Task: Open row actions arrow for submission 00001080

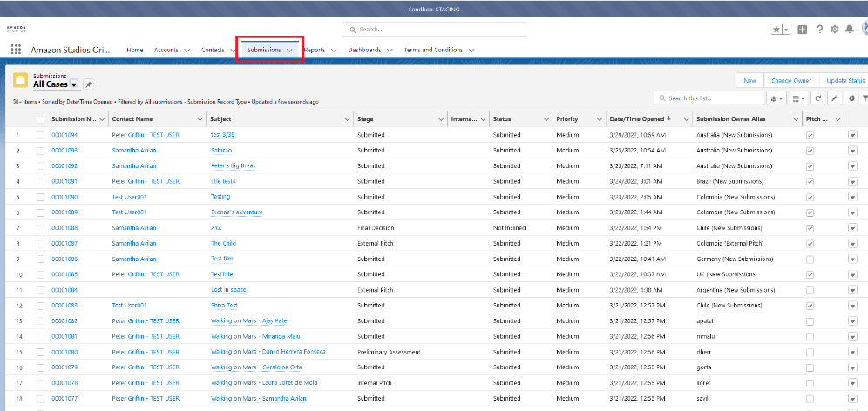Action: pos(852,352)
